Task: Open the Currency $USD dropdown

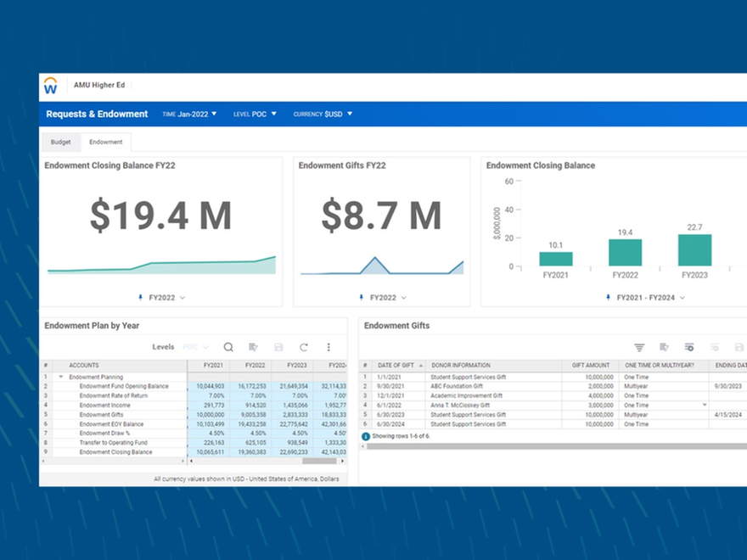Action: tap(323, 113)
